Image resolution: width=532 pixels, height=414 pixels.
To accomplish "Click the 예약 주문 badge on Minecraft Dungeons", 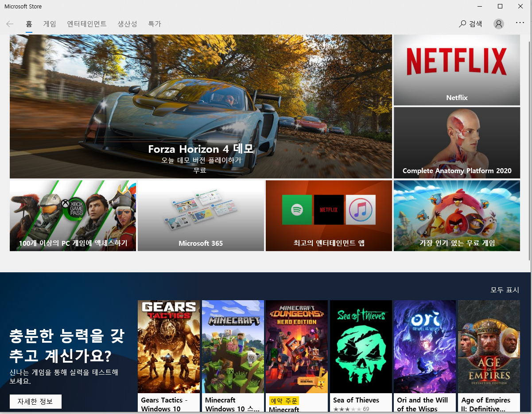I will 284,401.
